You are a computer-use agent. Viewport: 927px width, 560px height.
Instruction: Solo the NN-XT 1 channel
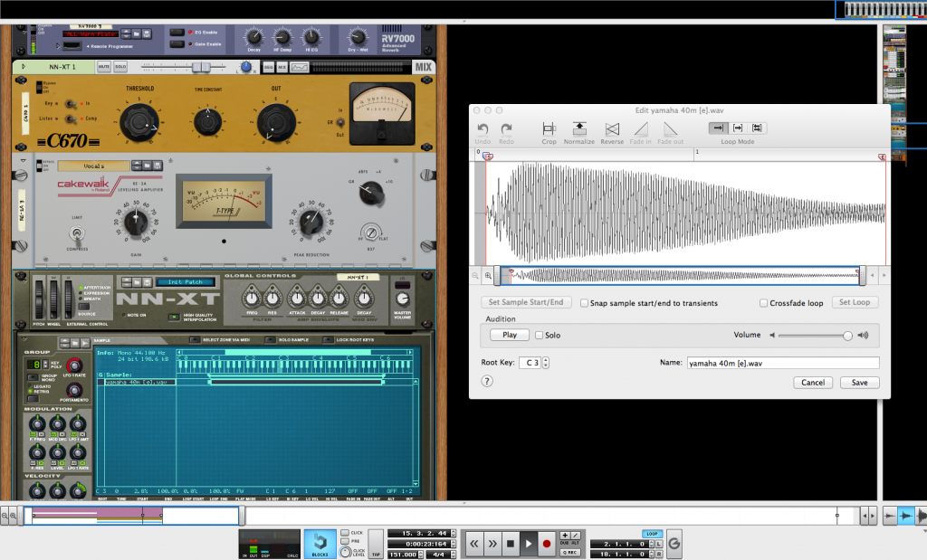[120, 67]
